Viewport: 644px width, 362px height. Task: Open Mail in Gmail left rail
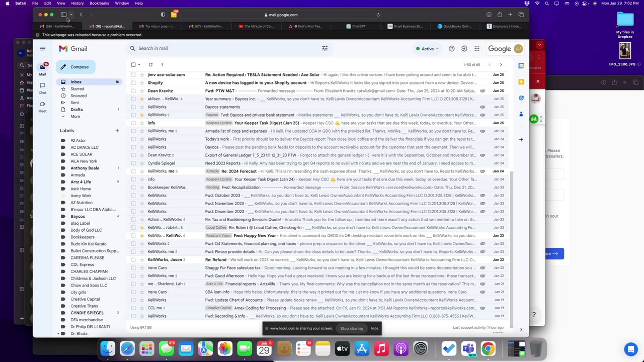click(42, 69)
